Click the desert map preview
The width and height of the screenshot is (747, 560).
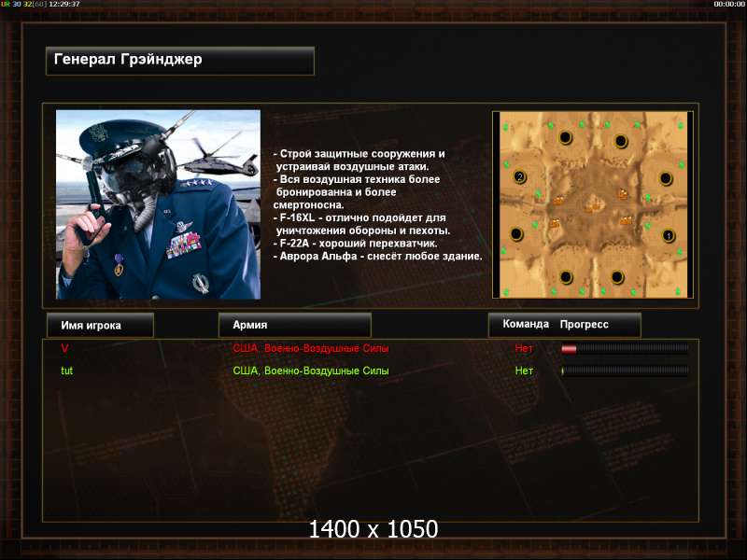pyautogui.click(x=593, y=204)
